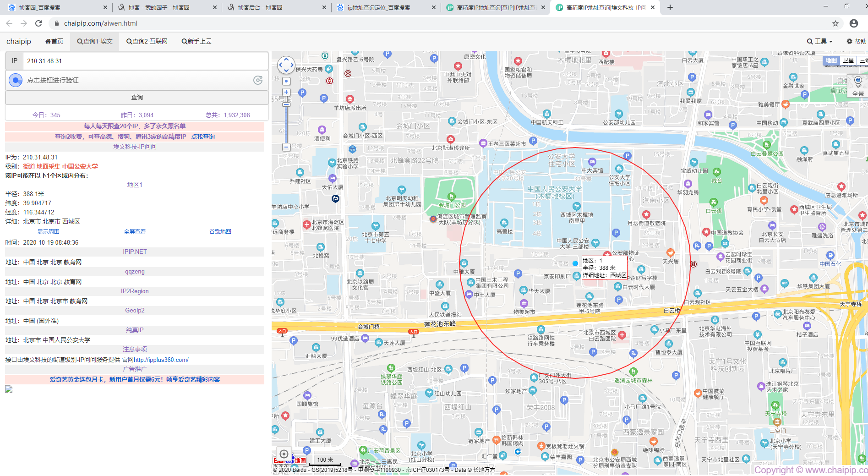Click the 羊坊店派出所 police marker

tap(350, 99)
